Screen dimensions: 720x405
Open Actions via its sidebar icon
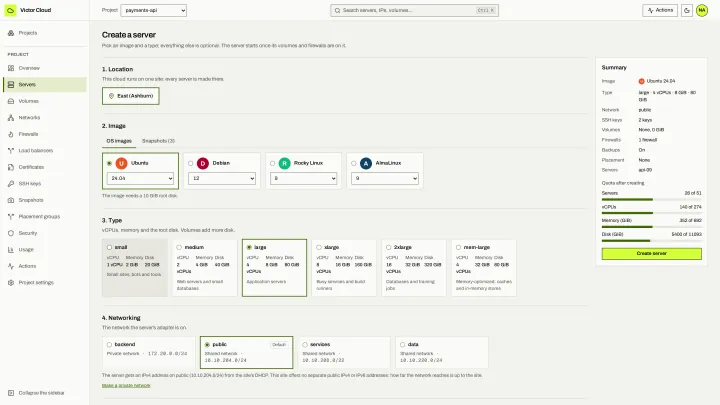[x=11, y=266]
